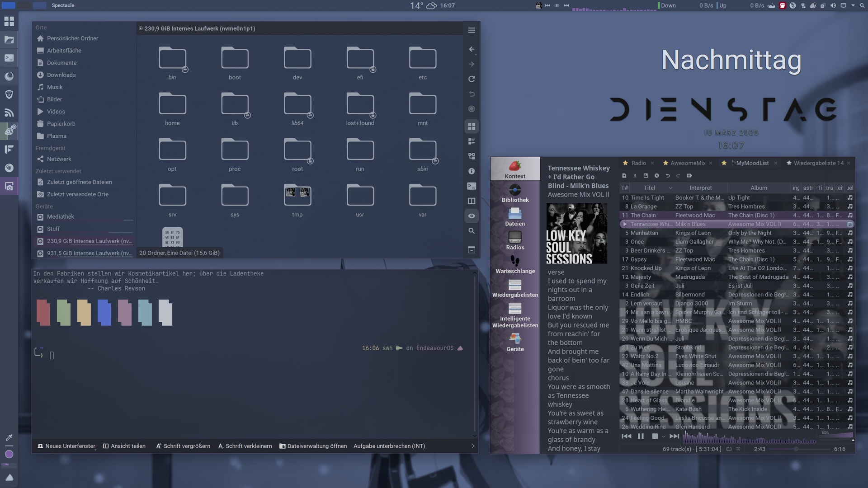The image size is (868, 488).
Task: Click the undo icon in the playlist toolbar
Action: click(x=667, y=176)
